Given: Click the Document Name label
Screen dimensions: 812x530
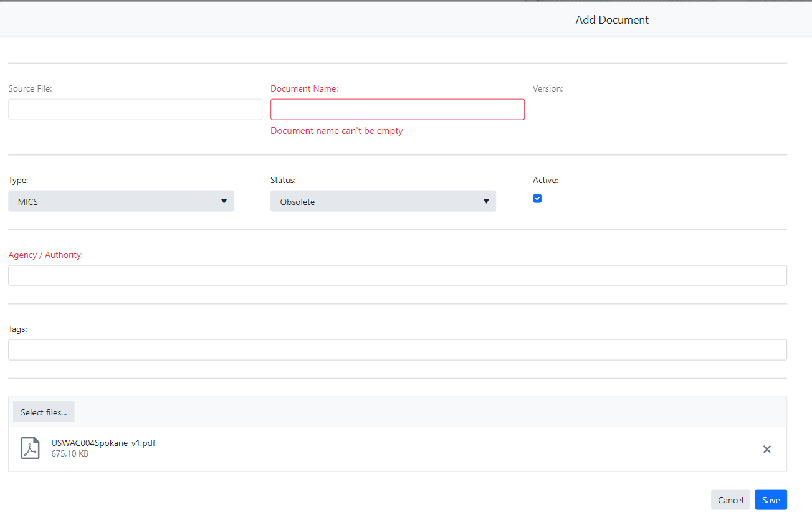Looking at the screenshot, I should 304,89.
